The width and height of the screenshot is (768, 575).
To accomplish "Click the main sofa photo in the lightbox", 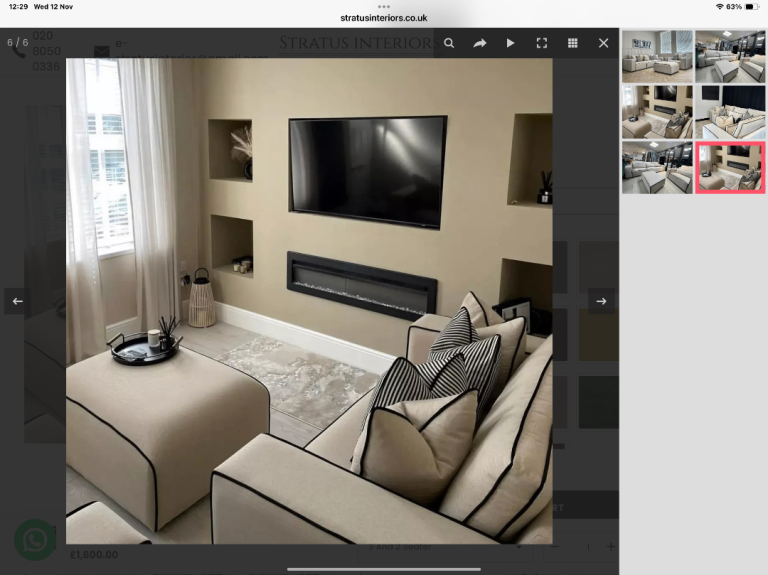I will (x=309, y=300).
